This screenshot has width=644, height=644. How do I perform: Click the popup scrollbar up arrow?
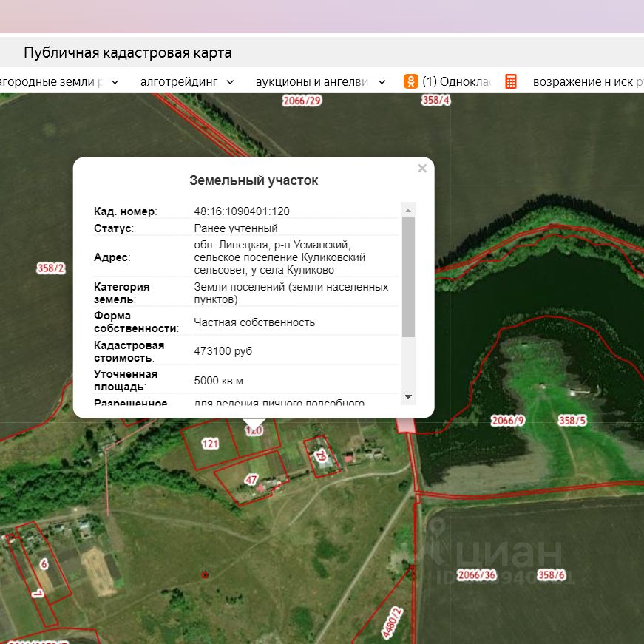408,211
